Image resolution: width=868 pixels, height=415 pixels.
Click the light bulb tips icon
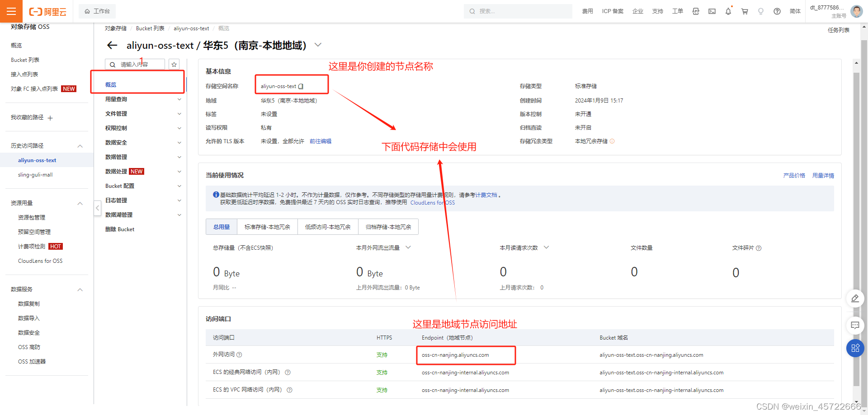761,11
